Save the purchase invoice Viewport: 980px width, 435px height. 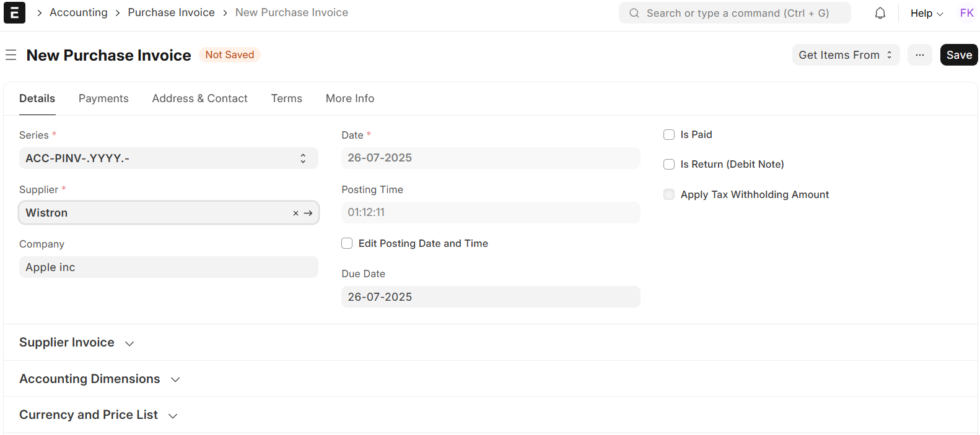958,55
